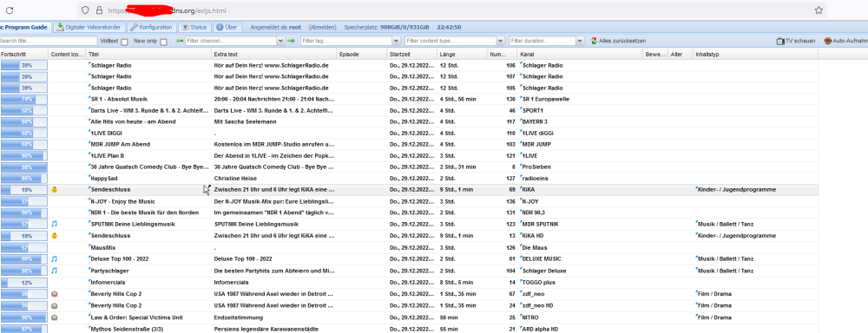This screenshot has height=333, width=868.
Task: Open the Filter duration dropdown
Action: (580, 41)
